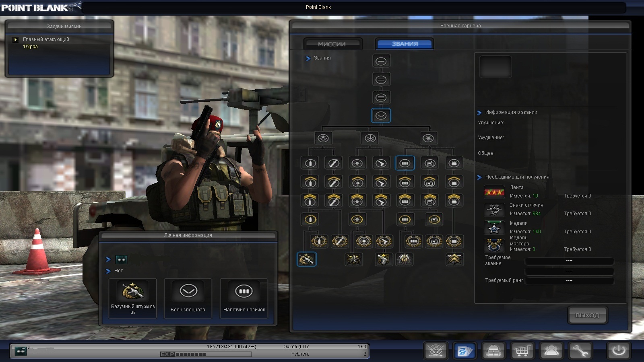The width and height of the screenshot is (644, 362).
Task: Click the Требуемый ранг field
Action: 569,280
